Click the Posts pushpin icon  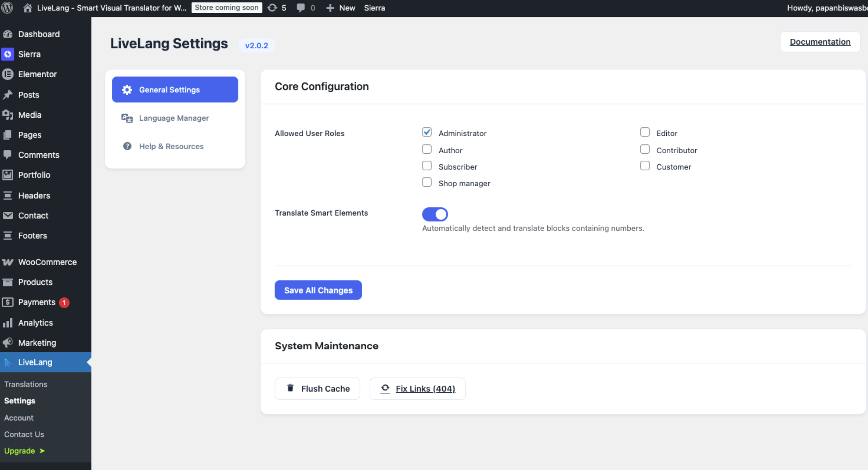pyautogui.click(x=8, y=95)
